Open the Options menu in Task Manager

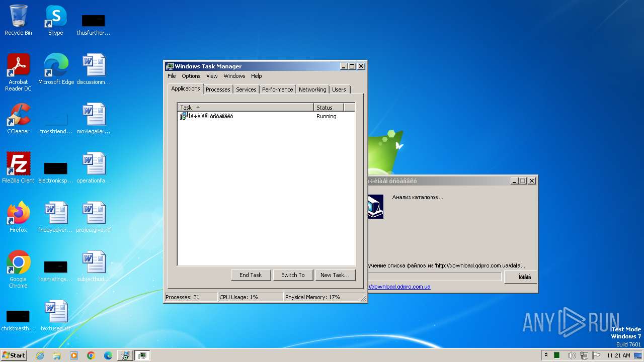[x=191, y=76]
